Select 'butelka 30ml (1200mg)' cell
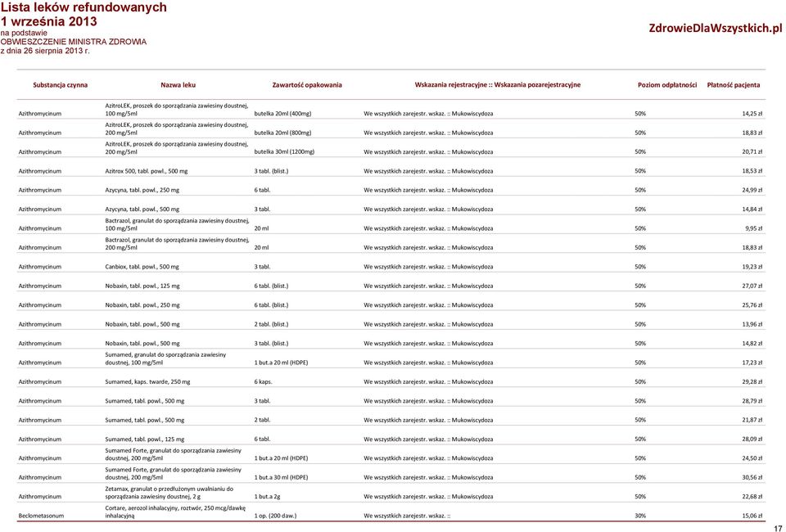The width and height of the screenshot is (786, 532). point(284,151)
